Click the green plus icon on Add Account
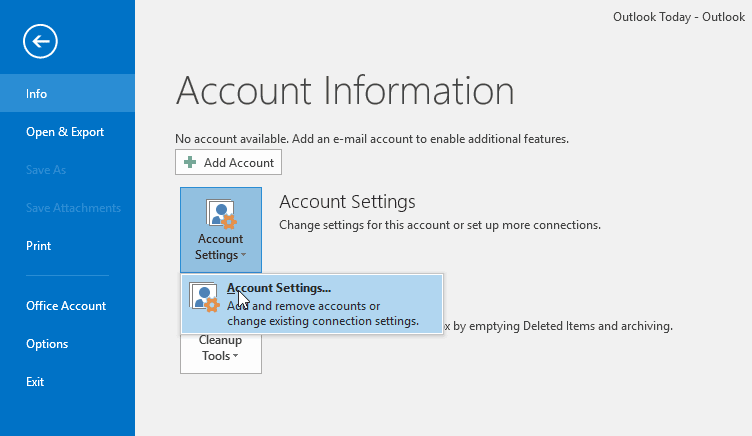 190,162
